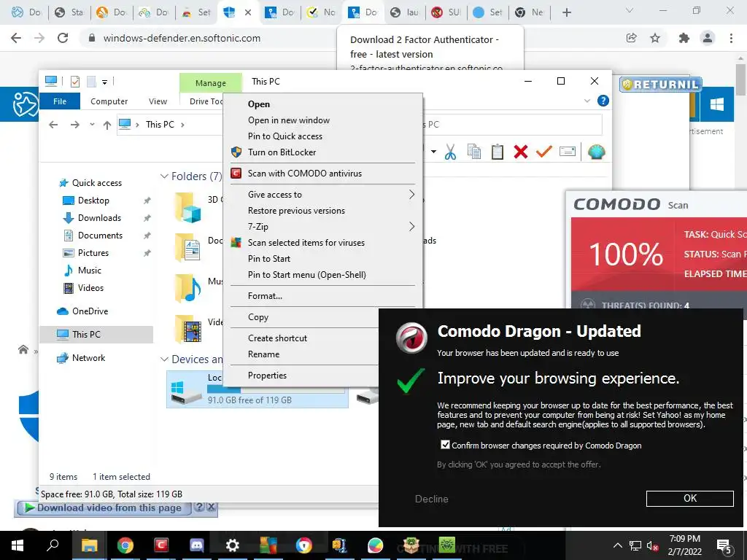Image resolution: width=747 pixels, height=560 pixels.
Task: Click the red X Delete icon
Action: click(x=521, y=152)
